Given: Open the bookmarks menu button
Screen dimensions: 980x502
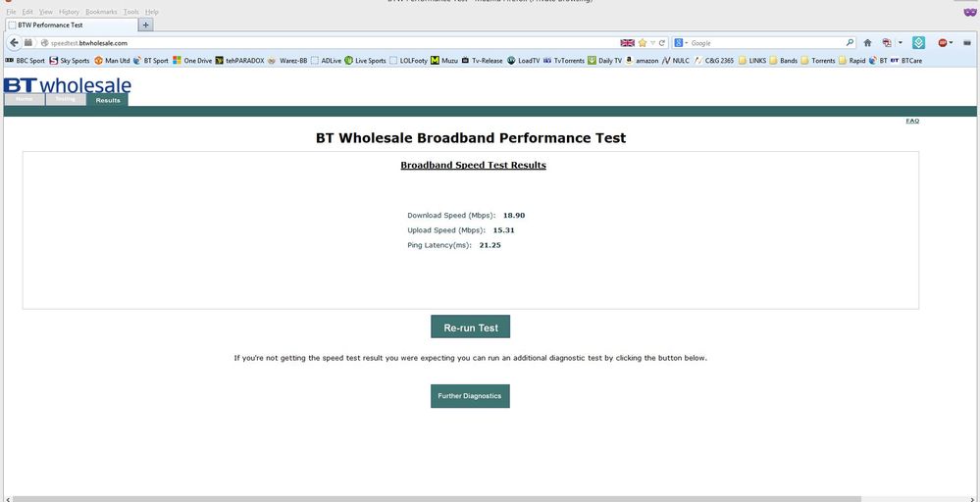Looking at the screenshot, I should (887, 43).
